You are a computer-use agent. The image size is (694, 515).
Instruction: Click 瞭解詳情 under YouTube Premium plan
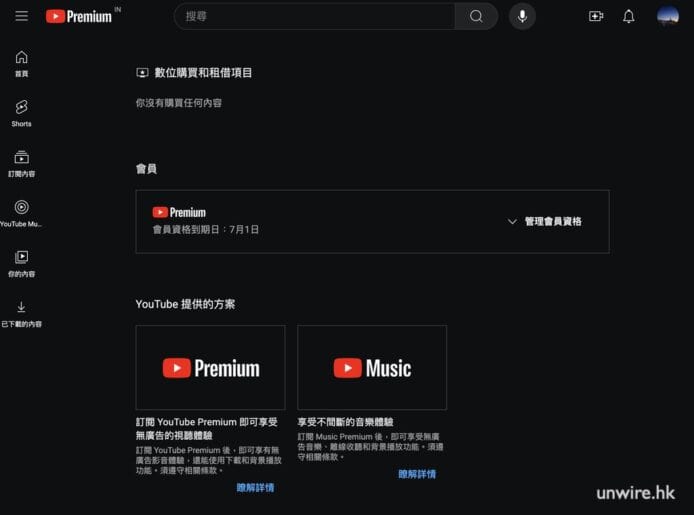coord(255,487)
